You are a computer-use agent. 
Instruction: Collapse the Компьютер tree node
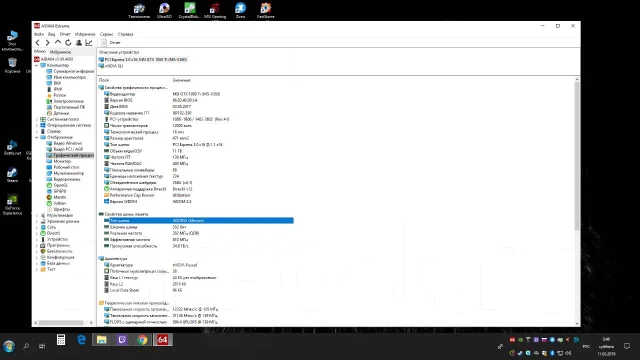(37, 65)
